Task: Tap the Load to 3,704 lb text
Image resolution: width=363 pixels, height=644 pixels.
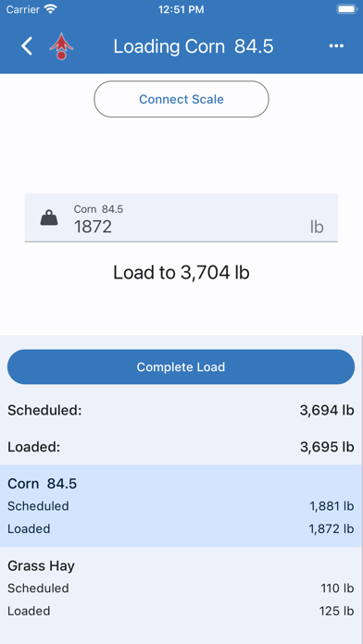Action: [181, 273]
